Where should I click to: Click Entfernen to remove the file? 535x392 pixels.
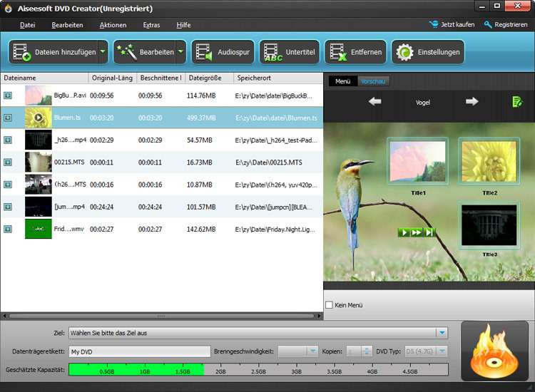355,52
